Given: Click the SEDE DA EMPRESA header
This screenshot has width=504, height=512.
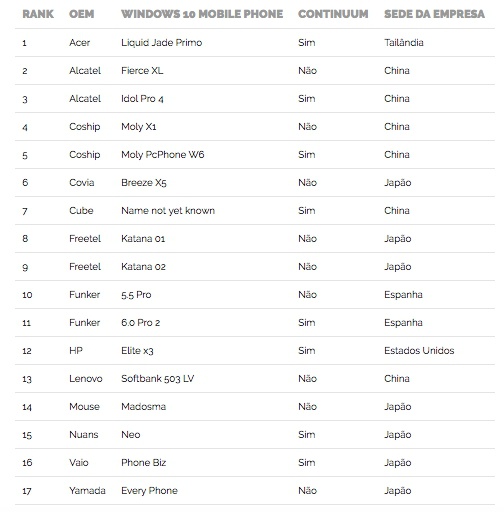Looking at the screenshot, I should point(434,14).
